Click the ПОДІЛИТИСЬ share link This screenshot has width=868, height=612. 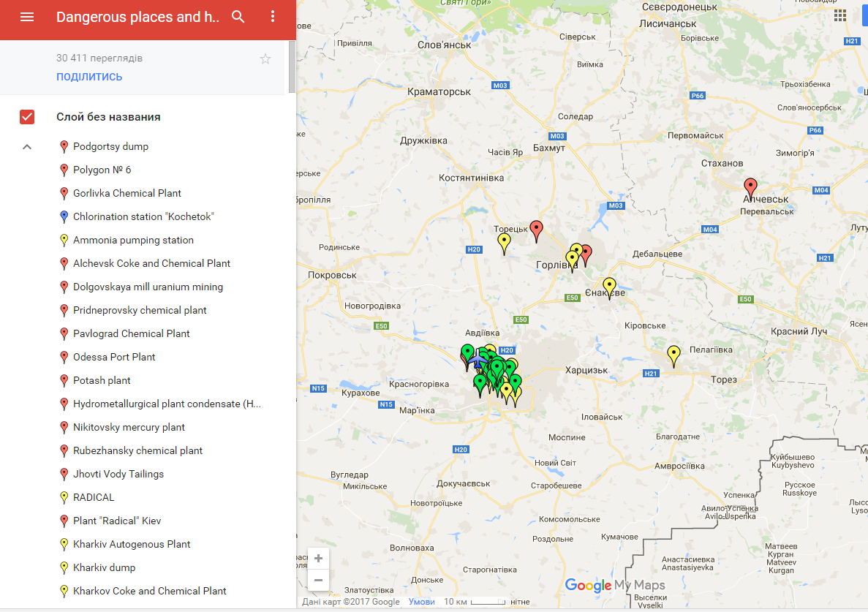[89, 77]
